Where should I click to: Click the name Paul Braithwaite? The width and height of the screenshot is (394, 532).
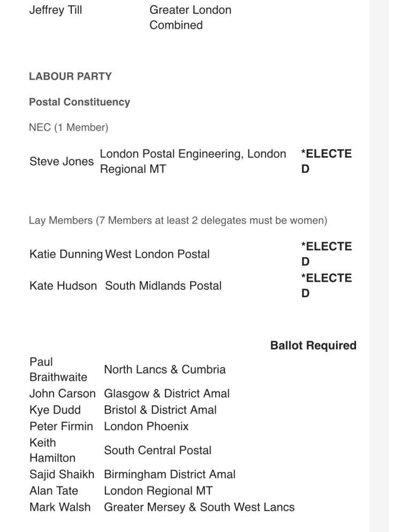(x=58, y=369)
